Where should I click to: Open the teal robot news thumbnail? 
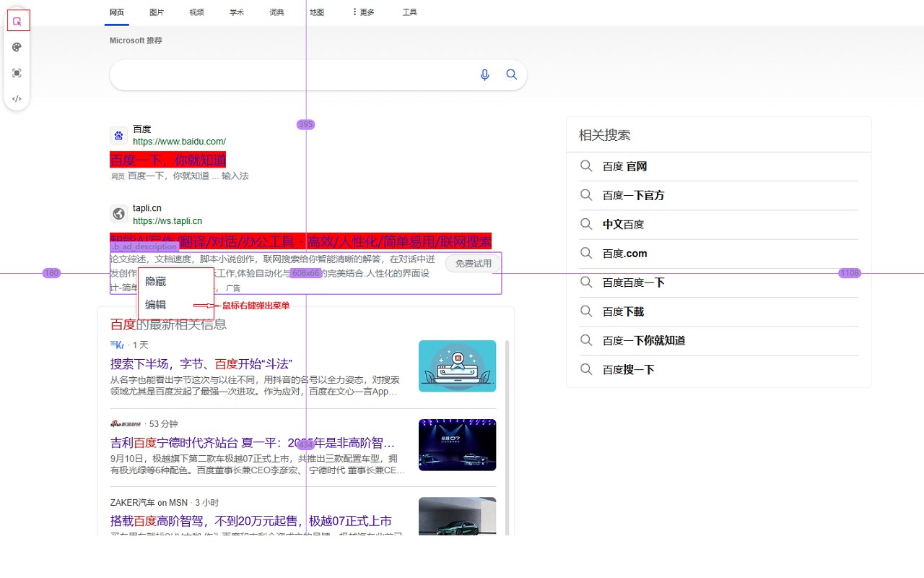[x=458, y=366]
